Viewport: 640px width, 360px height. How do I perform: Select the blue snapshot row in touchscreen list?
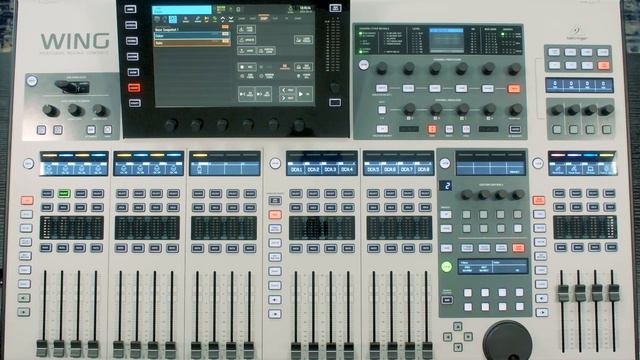click(x=191, y=36)
